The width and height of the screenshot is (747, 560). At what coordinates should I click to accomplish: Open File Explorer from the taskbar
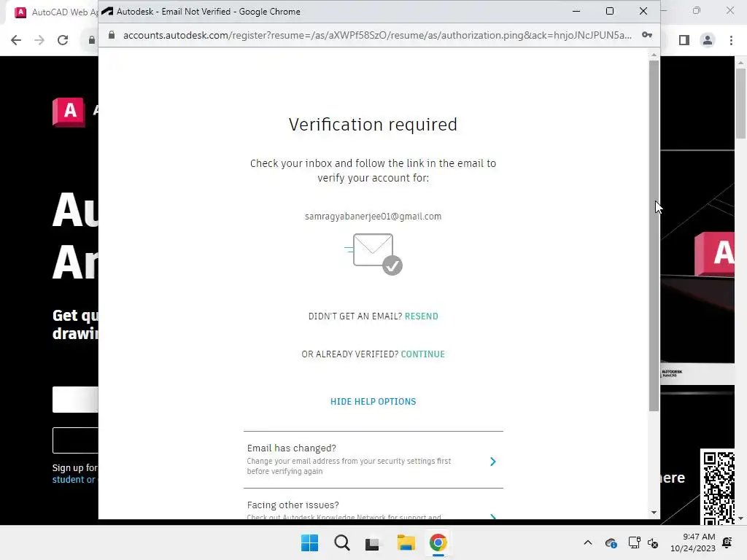pyautogui.click(x=406, y=542)
